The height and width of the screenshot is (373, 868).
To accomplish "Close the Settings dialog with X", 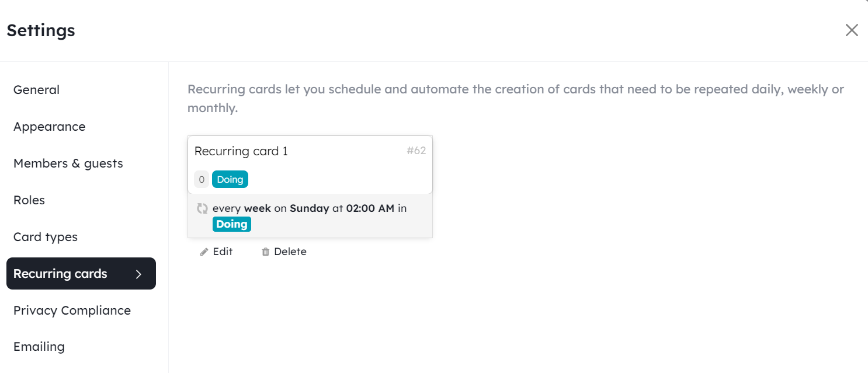I will click(x=852, y=30).
